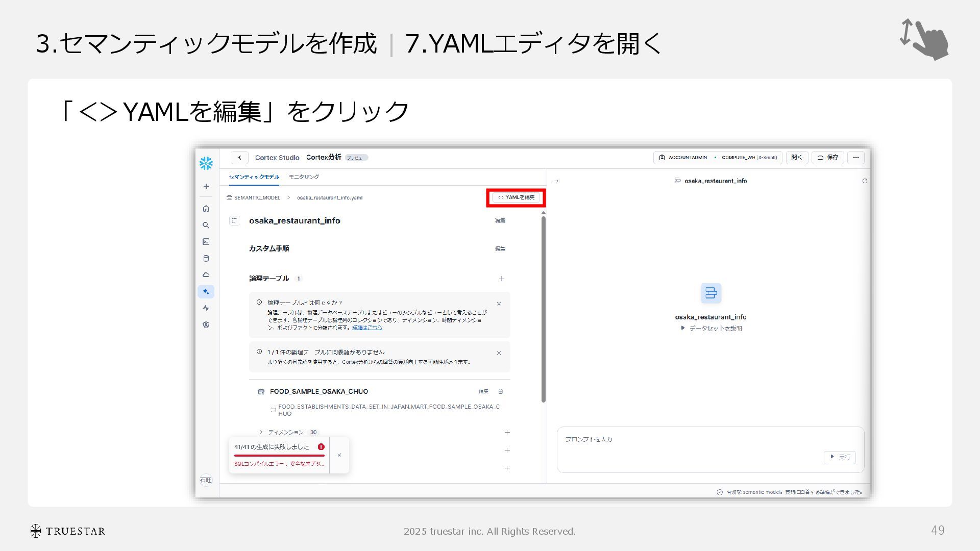
Task: Click the Cortex Studio breadcrumb
Action: [x=277, y=158]
